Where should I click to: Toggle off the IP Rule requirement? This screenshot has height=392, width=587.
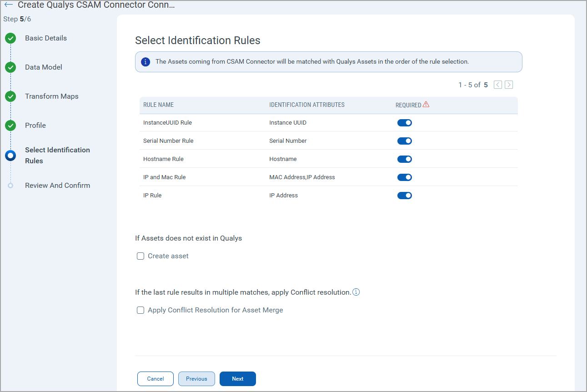[405, 195]
